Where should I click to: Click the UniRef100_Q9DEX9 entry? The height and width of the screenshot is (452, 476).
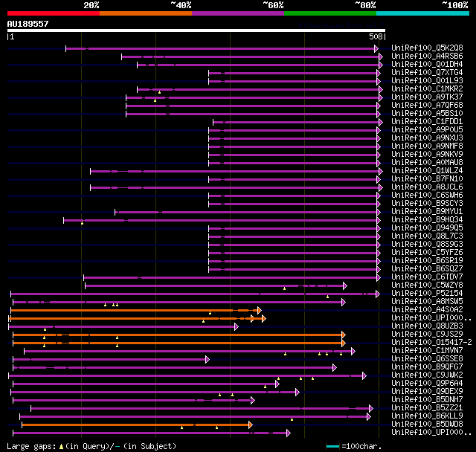427,392
